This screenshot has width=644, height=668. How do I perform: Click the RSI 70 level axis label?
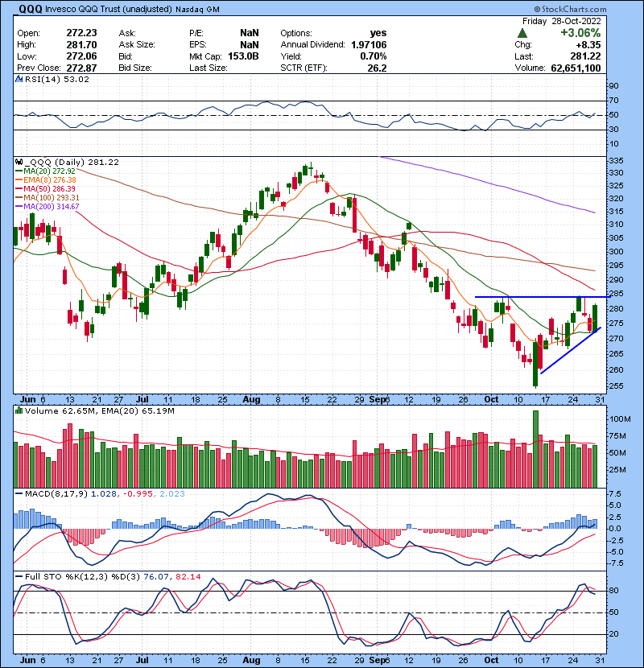(613, 101)
